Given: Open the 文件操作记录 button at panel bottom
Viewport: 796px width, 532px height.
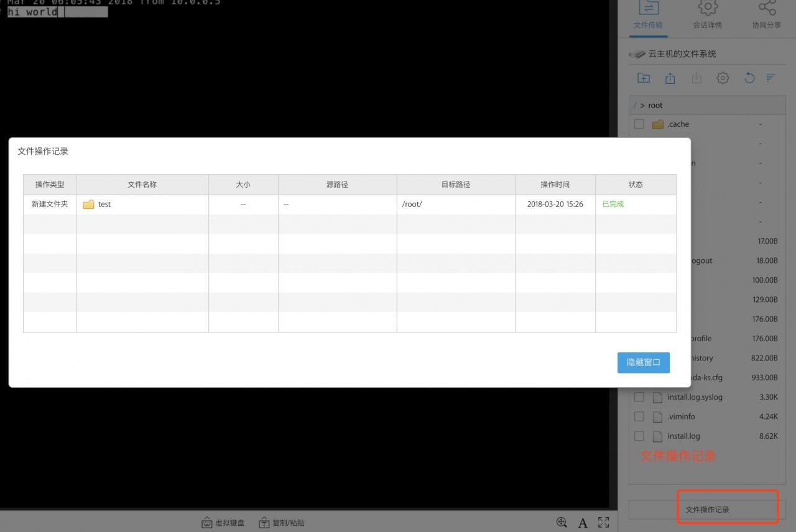Looking at the screenshot, I should pyautogui.click(x=707, y=510).
